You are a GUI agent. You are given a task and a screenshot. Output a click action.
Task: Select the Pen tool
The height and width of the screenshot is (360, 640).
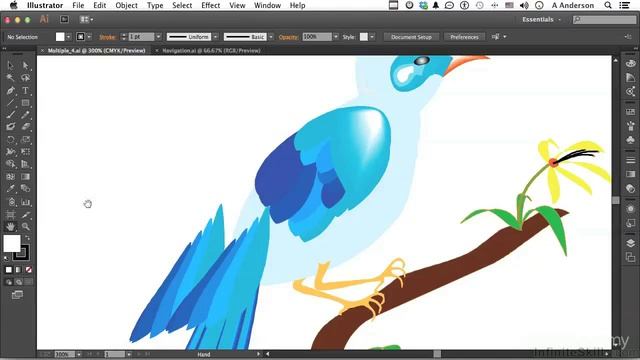pyautogui.click(x=11, y=90)
